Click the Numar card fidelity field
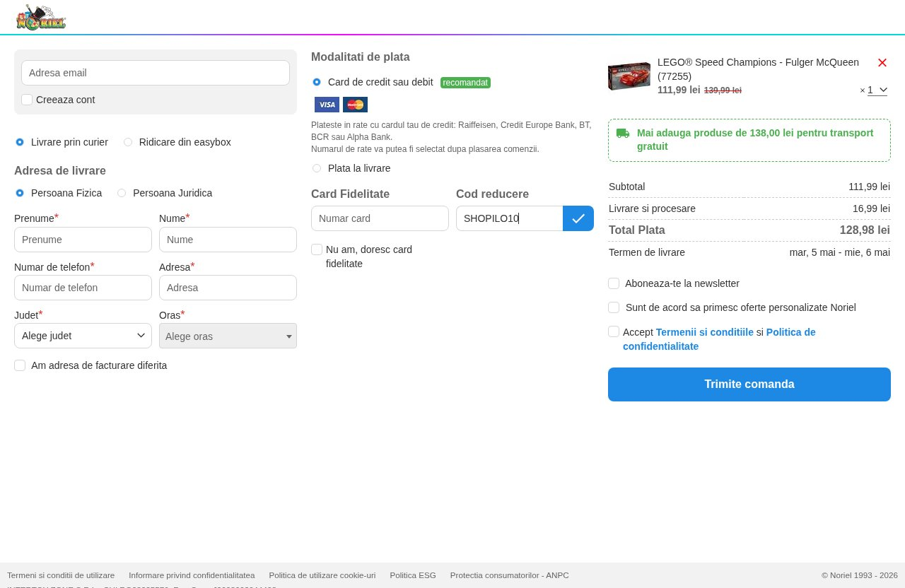Viewport: 905px width, 588px height. (380, 218)
